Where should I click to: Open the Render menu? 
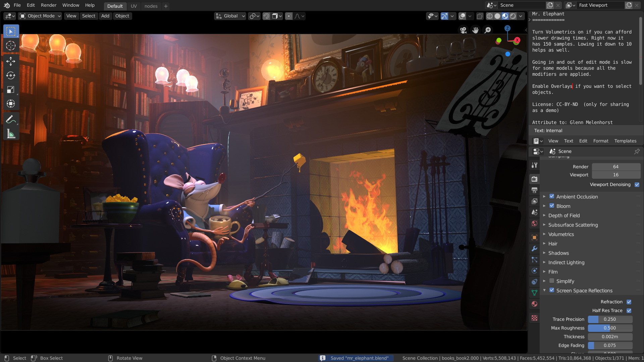click(x=49, y=5)
